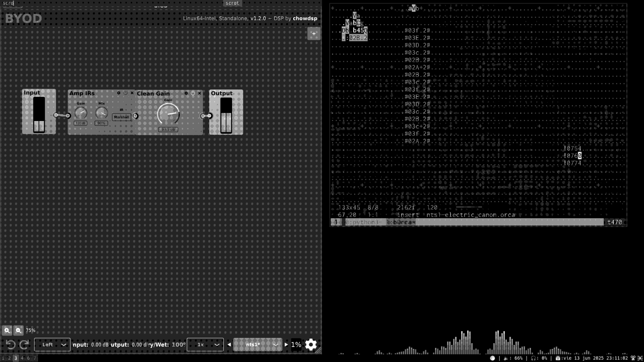Viewport: 644px width, 362px height.
Task: Undo the last action
Action: pos(10,345)
